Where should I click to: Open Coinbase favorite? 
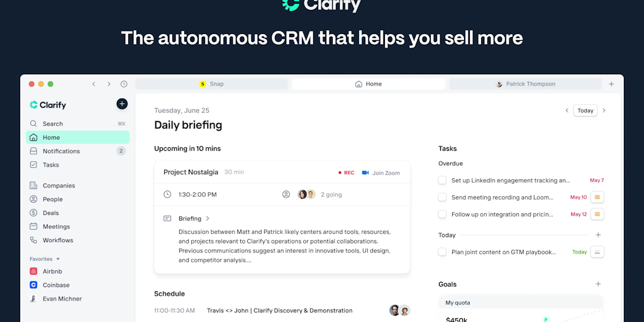point(77,285)
